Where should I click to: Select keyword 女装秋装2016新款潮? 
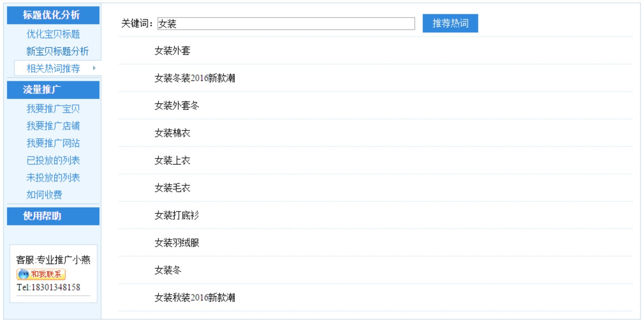(195, 298)
